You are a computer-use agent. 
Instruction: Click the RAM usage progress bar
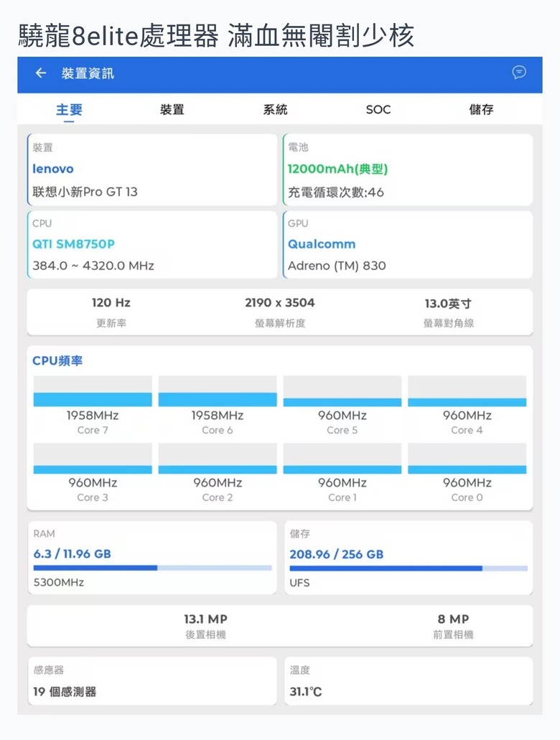(152, 568)
